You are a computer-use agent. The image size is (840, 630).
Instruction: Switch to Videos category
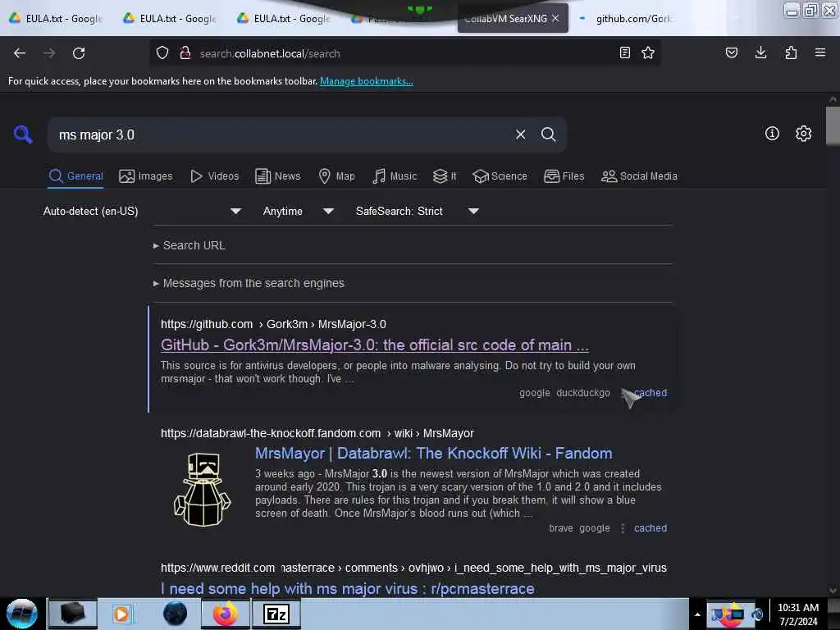[214, 176]
